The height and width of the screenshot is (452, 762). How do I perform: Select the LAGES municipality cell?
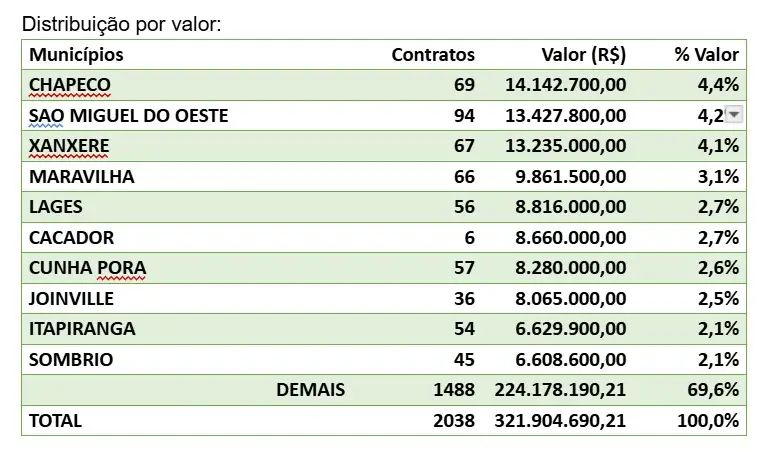[56, 207]
